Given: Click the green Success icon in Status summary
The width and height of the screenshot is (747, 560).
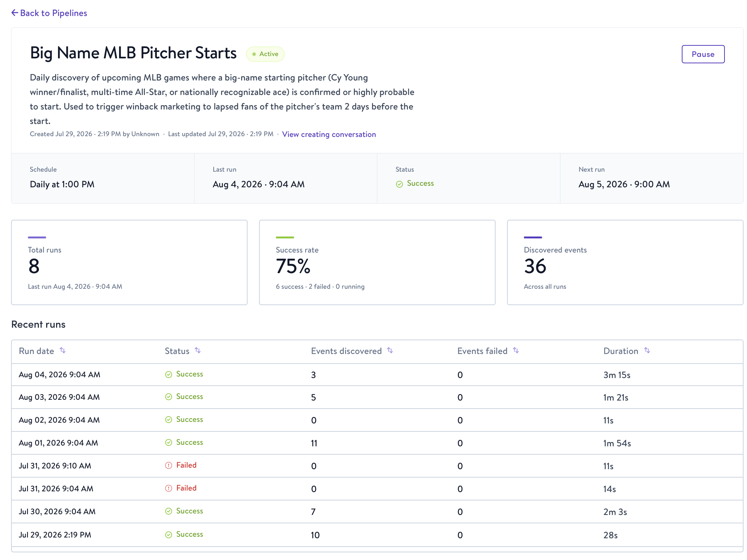Looking at the screenshot, I should coord(399,184).
